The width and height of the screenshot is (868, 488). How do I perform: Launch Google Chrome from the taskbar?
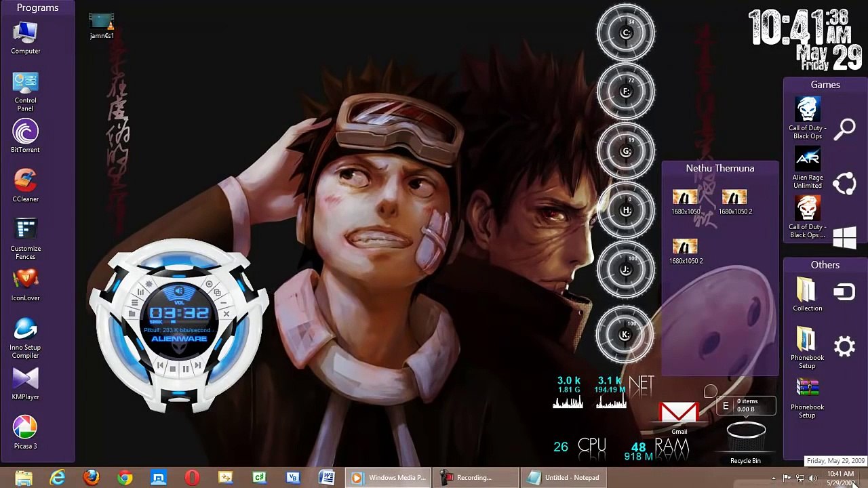pos(125,478)
